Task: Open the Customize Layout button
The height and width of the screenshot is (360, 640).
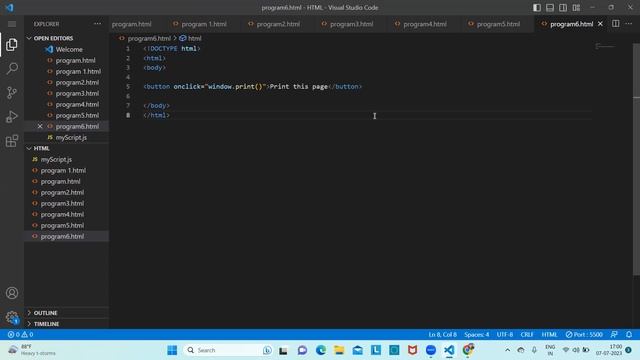Action: pos(576,7)
